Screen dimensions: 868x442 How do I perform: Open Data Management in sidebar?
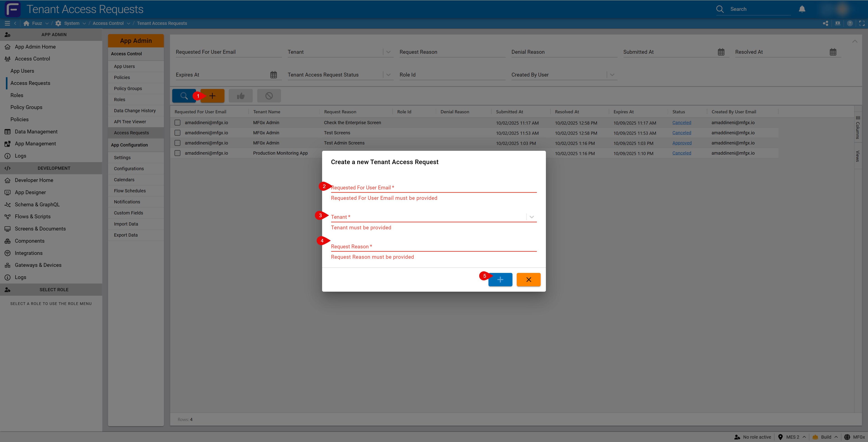pos(36,132)
